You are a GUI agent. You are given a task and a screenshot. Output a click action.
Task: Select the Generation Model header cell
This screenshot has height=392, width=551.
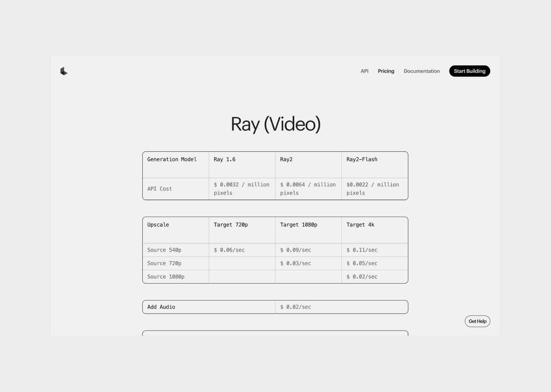point(172,160)
